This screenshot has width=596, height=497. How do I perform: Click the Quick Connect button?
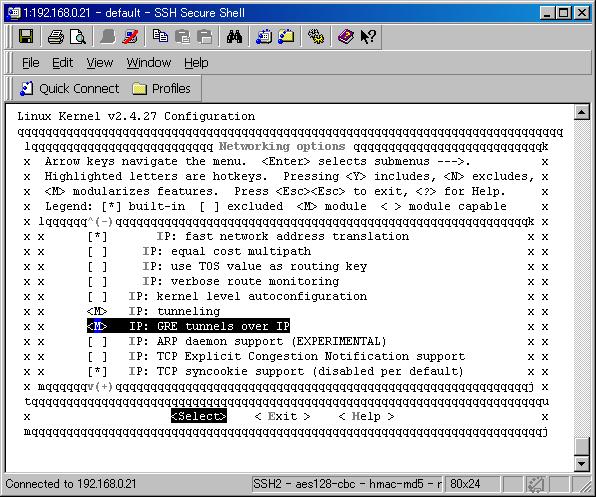point(70,89)
